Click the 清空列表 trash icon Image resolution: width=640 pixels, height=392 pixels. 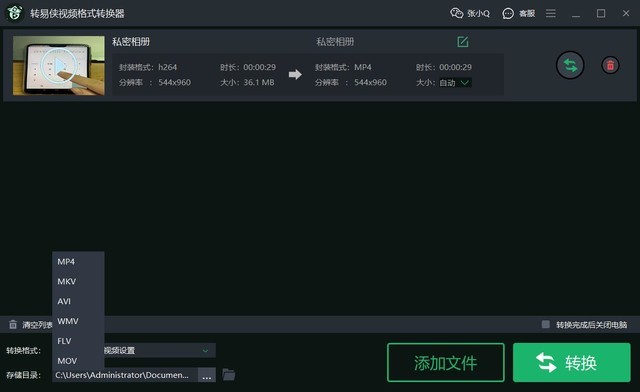13,325
